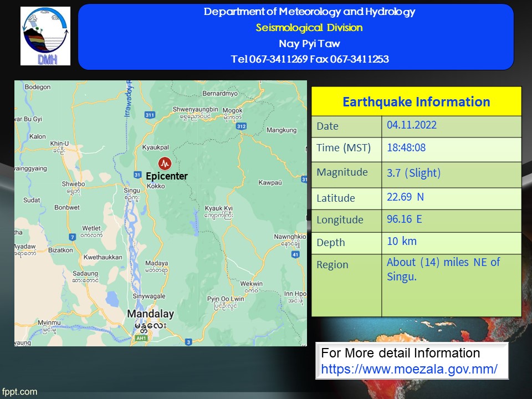
Task: Select the 'Latitude' label cell
Action: [x=346, y=198]
